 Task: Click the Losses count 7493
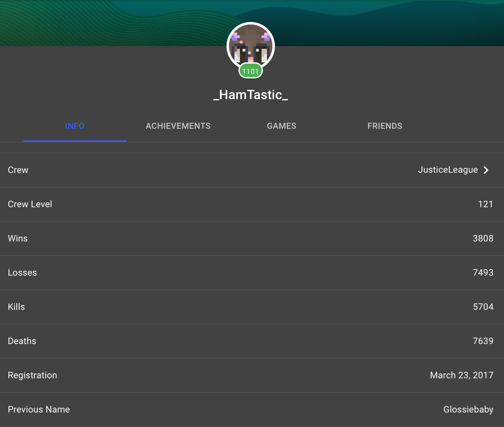(483, 273)
